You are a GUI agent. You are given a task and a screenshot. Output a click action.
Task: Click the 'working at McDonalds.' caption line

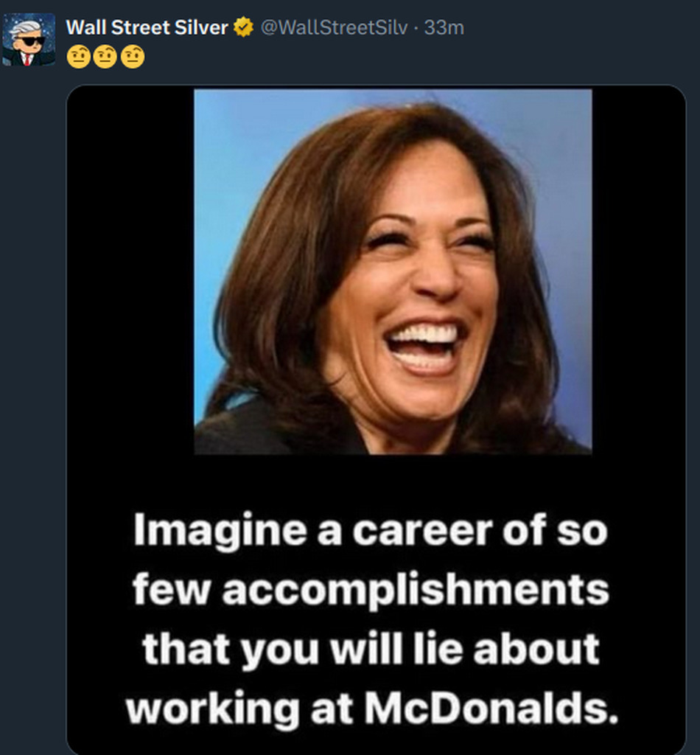tap(371, 707)
